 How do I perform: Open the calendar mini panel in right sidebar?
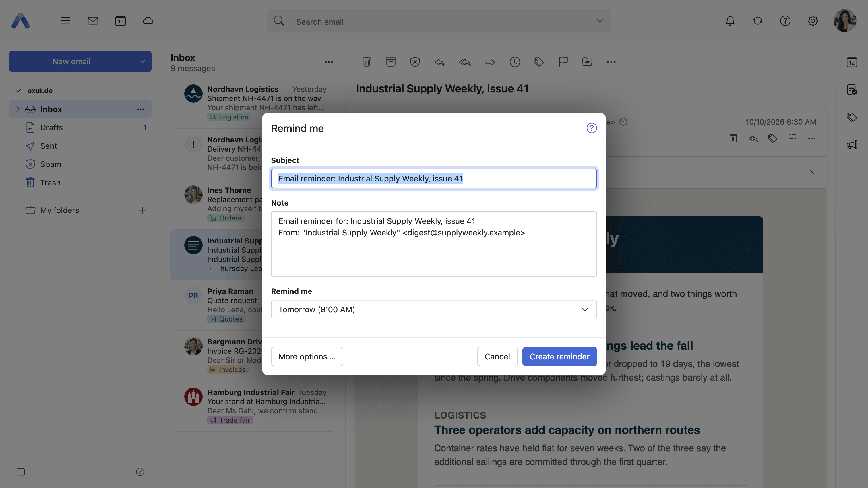coord(851,62)
